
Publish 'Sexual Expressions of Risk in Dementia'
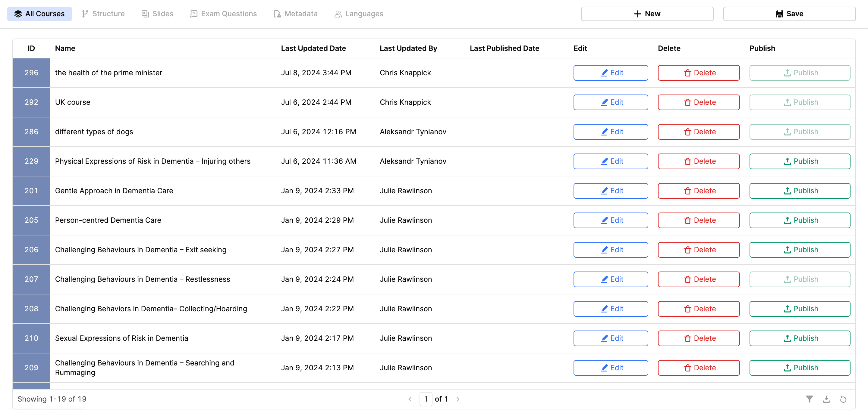[800, 338]
